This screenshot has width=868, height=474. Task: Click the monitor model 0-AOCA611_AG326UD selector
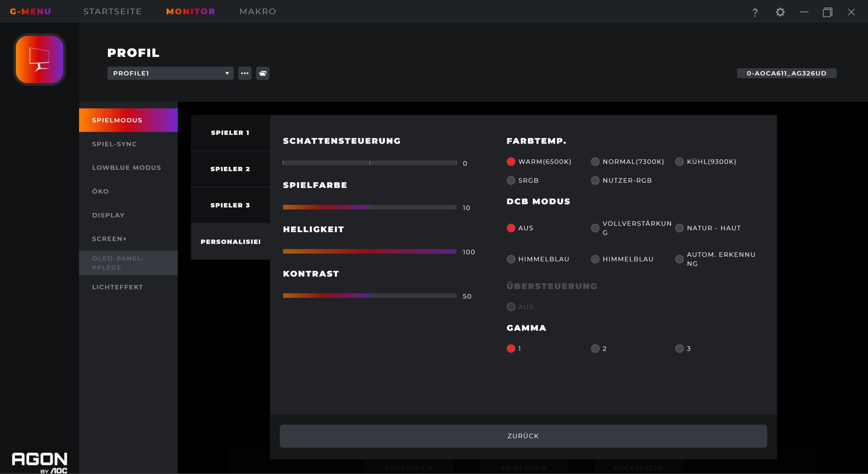[786, 73]
